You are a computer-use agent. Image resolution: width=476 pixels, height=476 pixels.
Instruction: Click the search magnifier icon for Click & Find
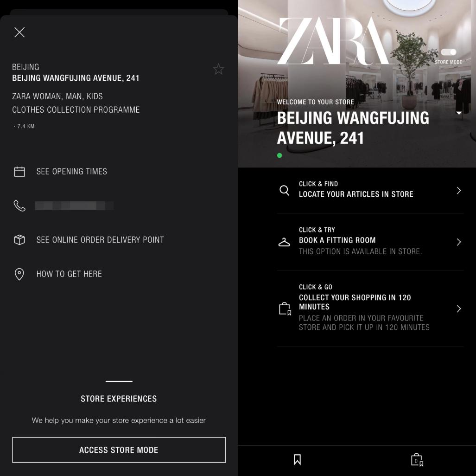(x=284, y=190)
